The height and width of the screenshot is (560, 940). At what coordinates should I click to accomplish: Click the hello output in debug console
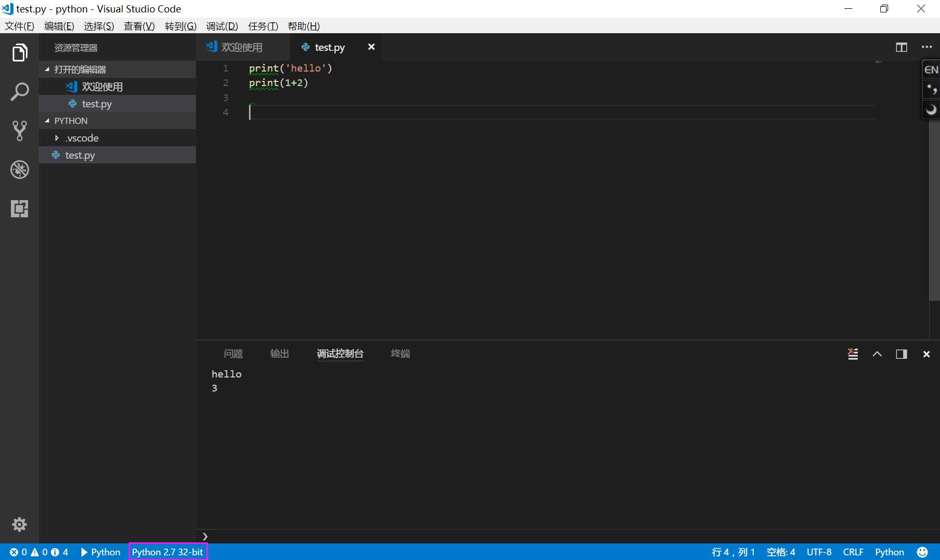coord(227,374)
